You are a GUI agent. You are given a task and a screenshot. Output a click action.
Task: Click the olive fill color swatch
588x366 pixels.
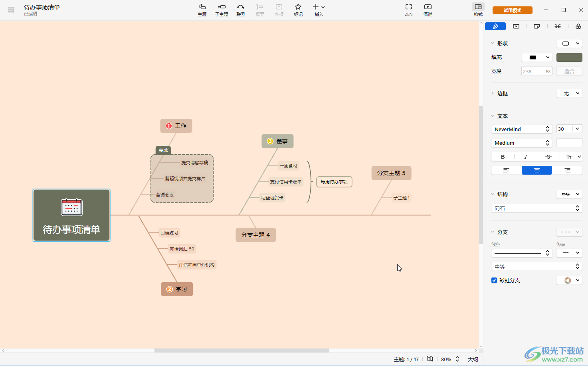coord(569,57)
